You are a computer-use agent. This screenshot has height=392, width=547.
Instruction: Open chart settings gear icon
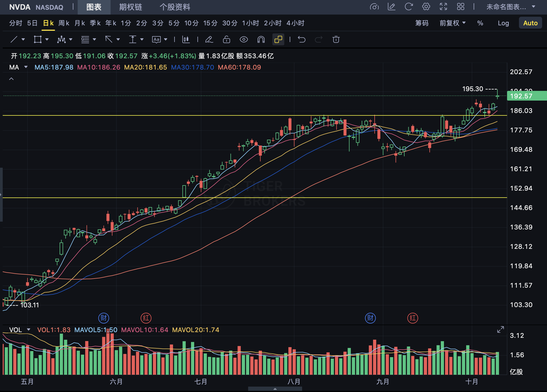(426, 7)
